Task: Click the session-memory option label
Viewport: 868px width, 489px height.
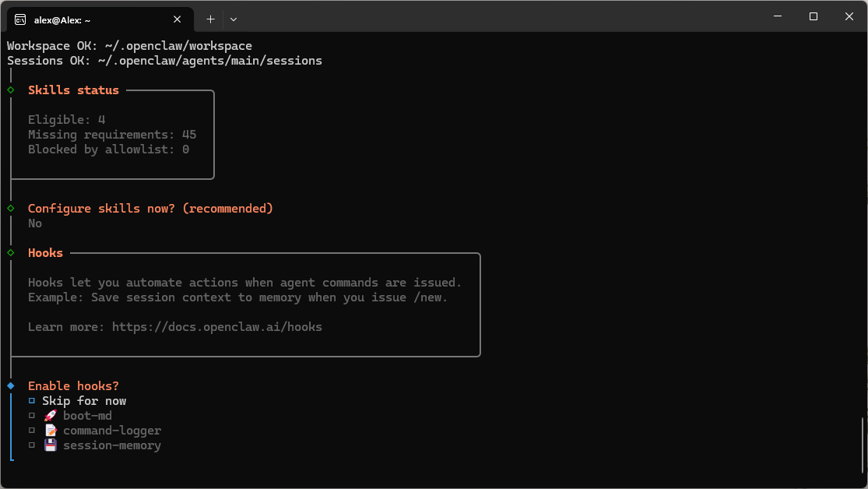Action: [112, 445]
